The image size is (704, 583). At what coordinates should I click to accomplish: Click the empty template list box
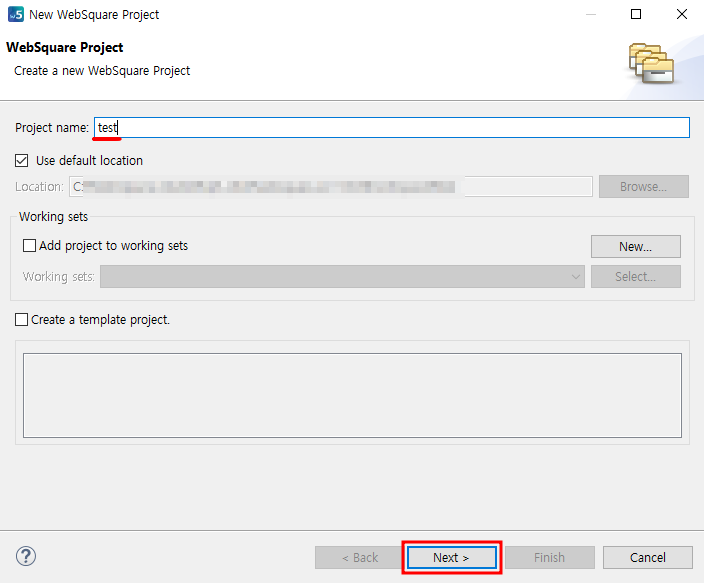point(352,395)
